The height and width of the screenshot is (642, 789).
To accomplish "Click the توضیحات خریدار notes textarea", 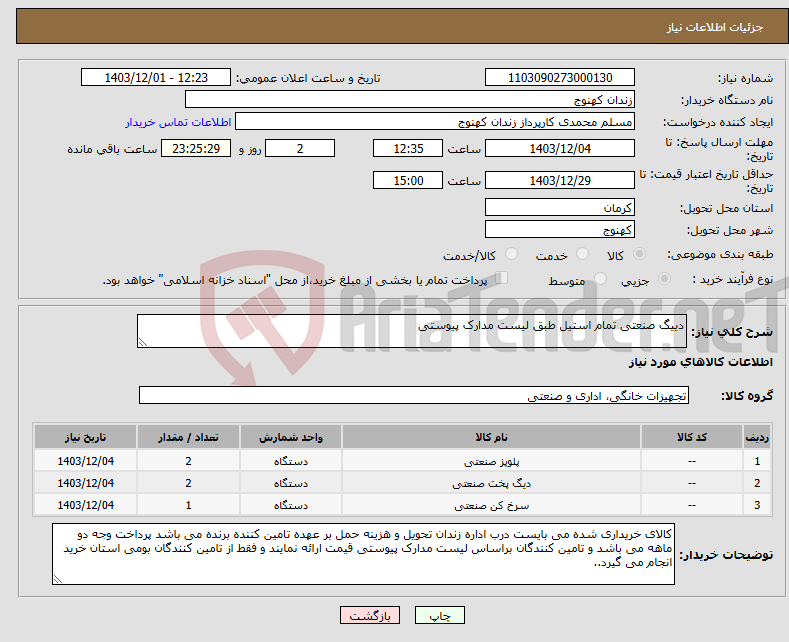I will pos(363,554).
